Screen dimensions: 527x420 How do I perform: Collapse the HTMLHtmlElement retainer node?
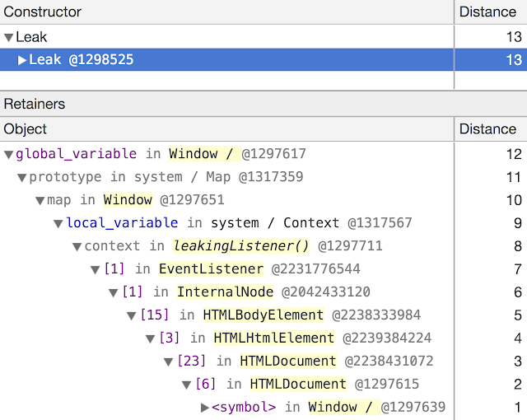[150, 338]
